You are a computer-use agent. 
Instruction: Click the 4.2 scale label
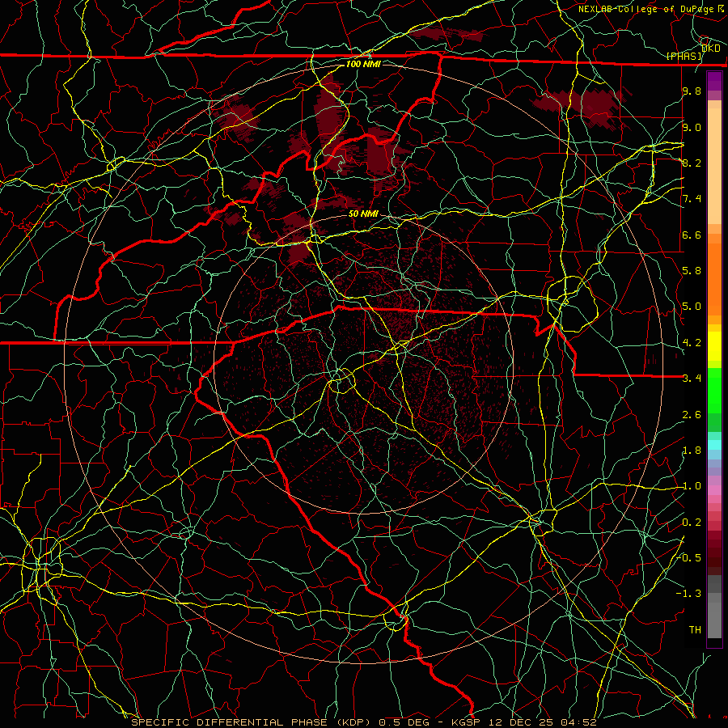692,343
